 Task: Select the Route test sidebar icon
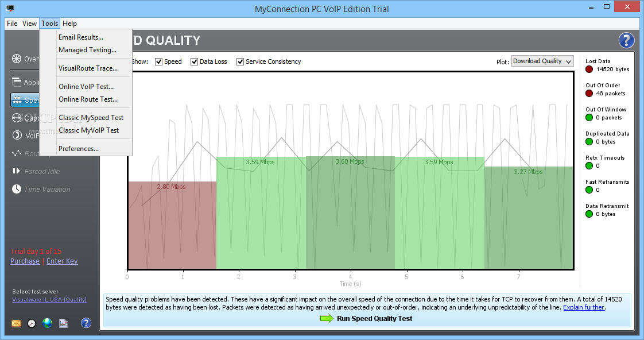[17, 153]
